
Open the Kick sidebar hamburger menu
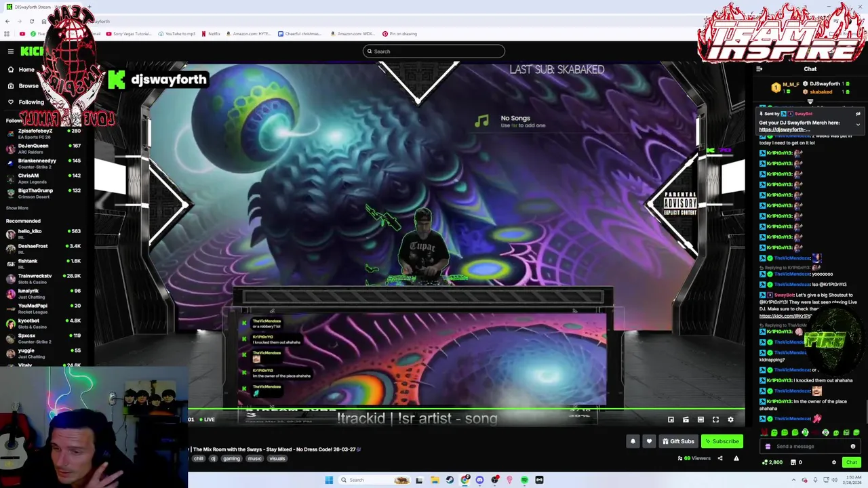[11, 52]
